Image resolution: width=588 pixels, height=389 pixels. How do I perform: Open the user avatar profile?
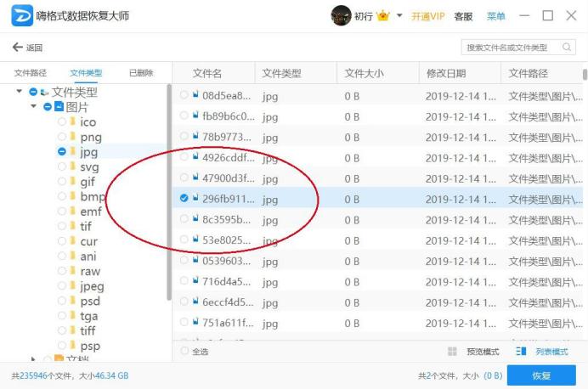point(341,16)
